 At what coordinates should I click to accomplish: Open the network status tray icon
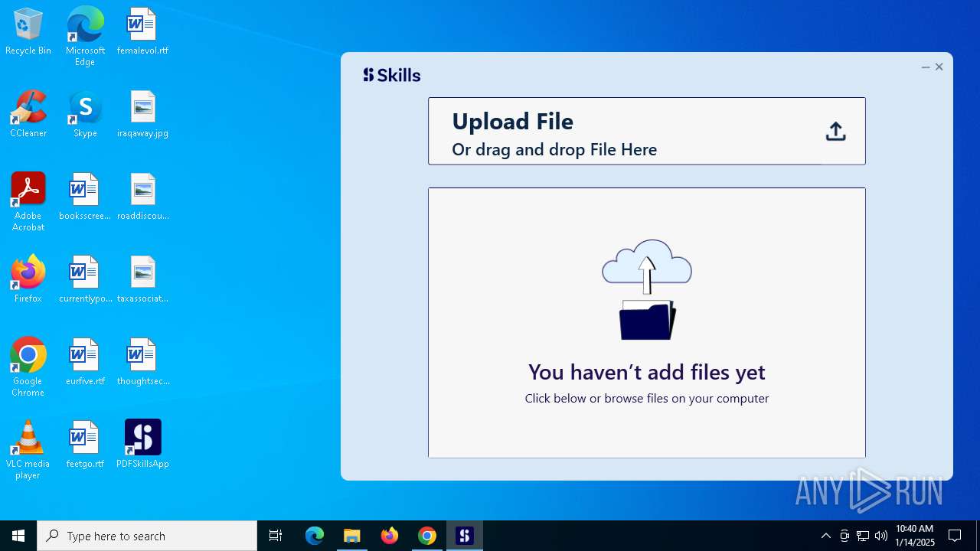863,536
